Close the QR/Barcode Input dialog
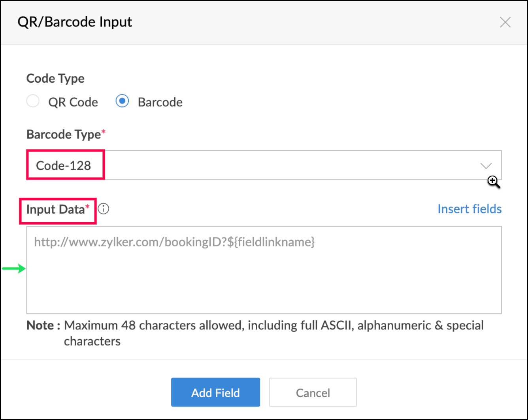The image size is (528, 420). click(x=505, y=22)
